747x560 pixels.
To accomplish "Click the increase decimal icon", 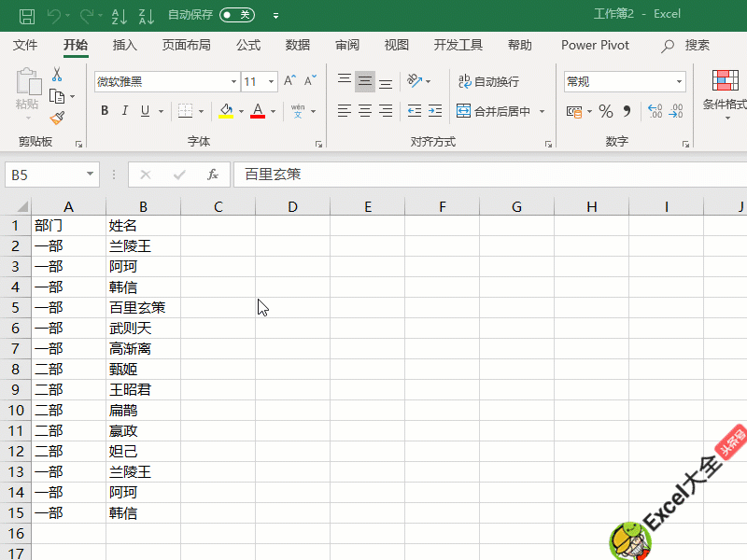I will point(655,111).
